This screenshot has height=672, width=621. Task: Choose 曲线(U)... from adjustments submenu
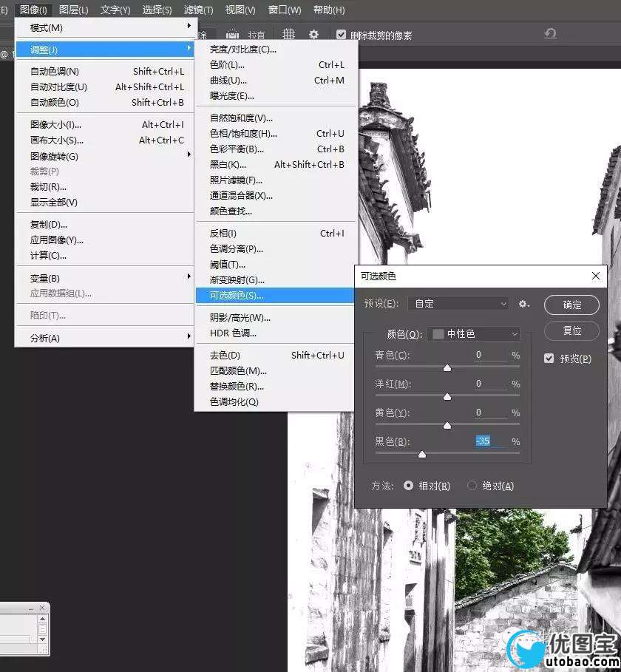click(x=228, y=80)
